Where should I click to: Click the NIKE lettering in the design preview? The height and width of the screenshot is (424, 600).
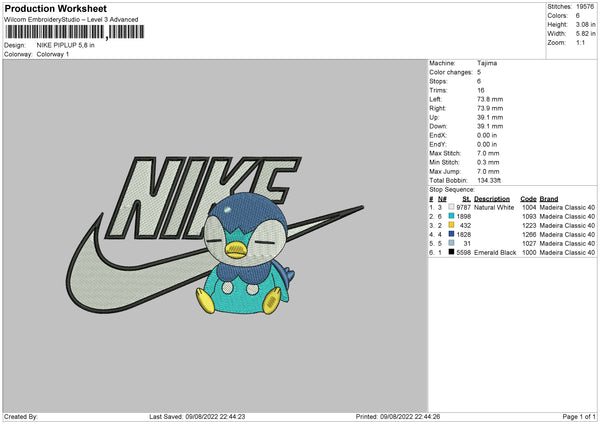[x=203, y=197]
